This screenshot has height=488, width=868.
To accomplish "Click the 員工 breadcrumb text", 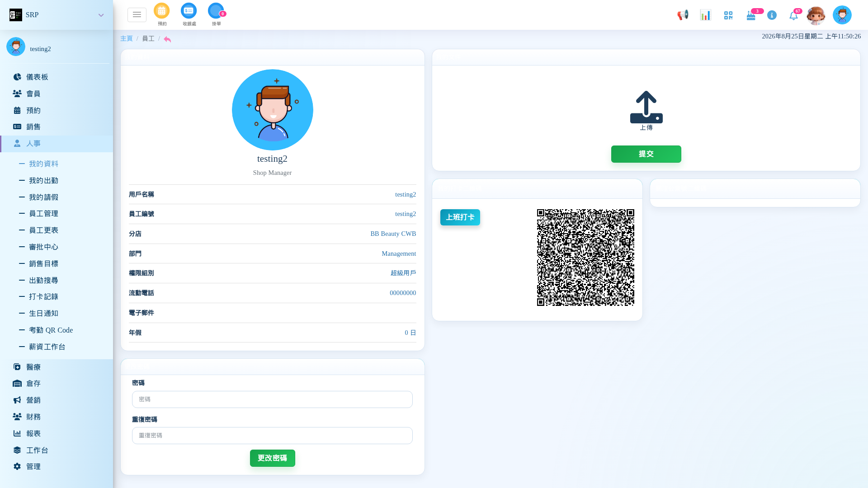I will [x=148, y=39].
